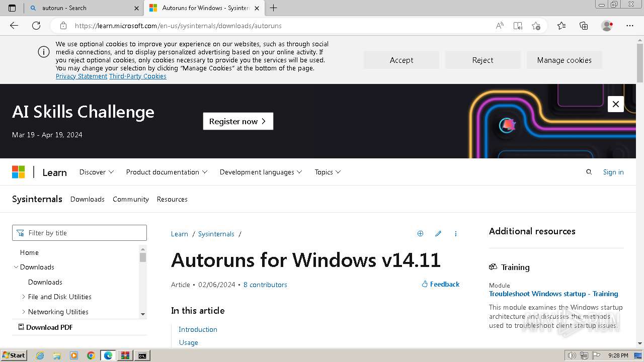Click the Manage cookies button
Image resolution: width=644 pixels, height=362 pixels.
565,60
